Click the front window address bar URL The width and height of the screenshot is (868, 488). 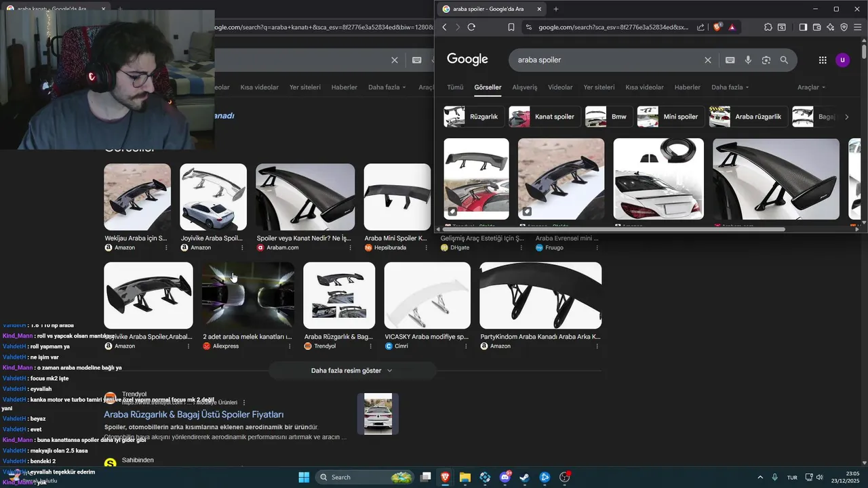(x=613, y=27)
